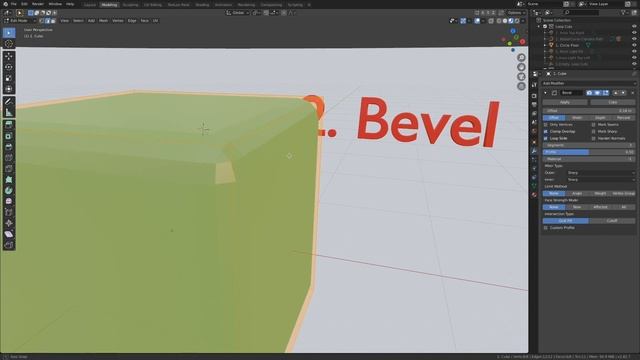Viewport: 640px width, 360px height.
Task: Select the Smooth tool
Action: pos(9,201)
